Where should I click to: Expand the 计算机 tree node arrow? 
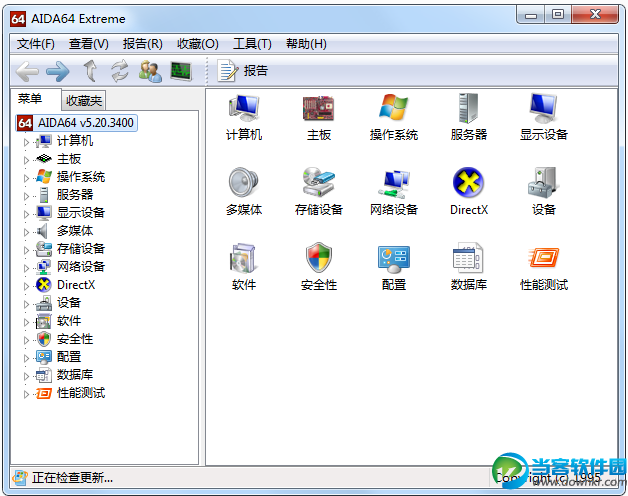(26, 142)
